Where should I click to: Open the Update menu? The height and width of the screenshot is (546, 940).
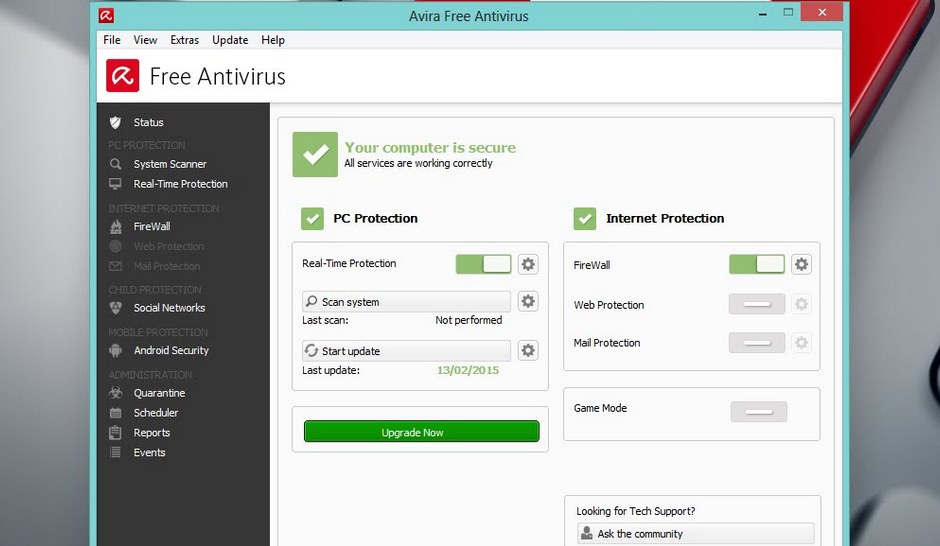(230, 40)
